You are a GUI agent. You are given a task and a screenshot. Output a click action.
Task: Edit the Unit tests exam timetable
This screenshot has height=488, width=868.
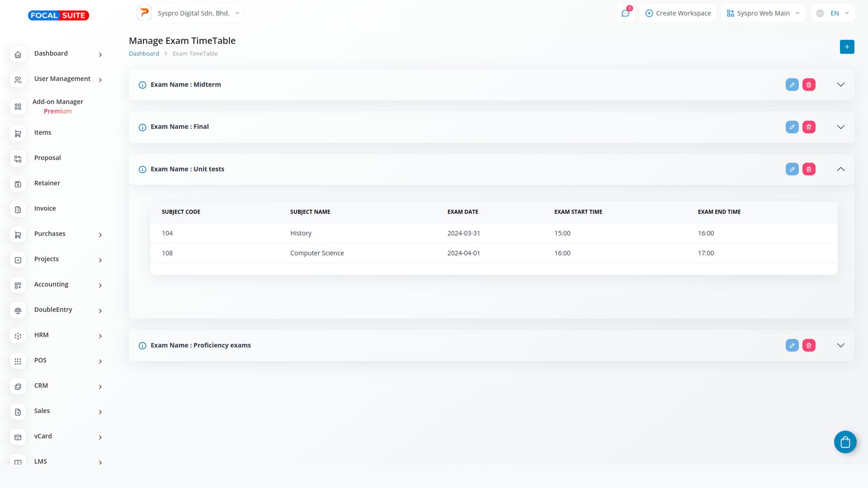pyautogui.click(x=792, y=169)
